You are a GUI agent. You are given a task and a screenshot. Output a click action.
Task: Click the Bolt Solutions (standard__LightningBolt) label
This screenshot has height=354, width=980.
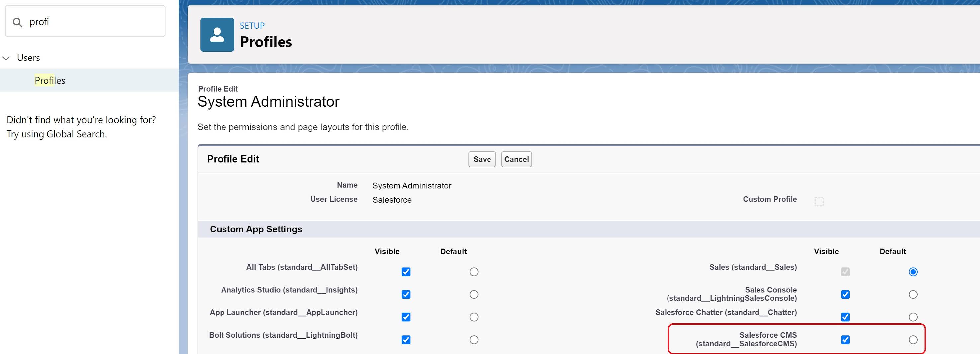click(x=283, y=335)
